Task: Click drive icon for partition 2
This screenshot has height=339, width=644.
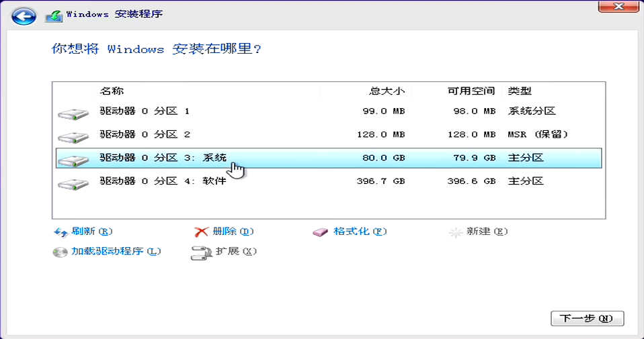Action: coord(73,138)
